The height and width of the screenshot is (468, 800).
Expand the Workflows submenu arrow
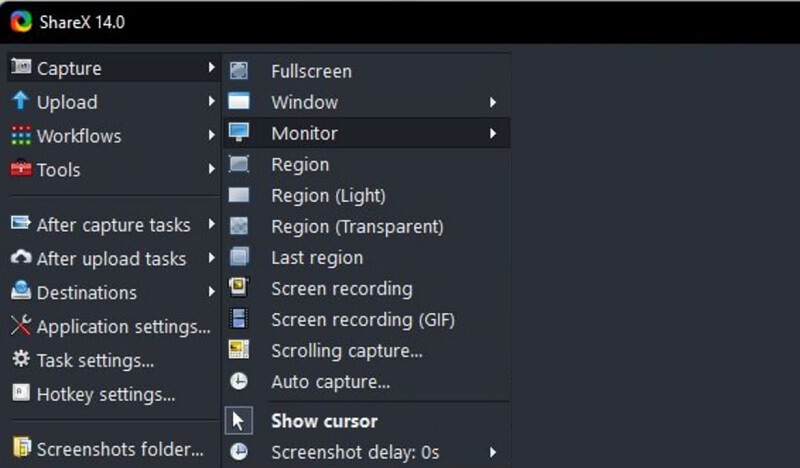coord(211,135)
